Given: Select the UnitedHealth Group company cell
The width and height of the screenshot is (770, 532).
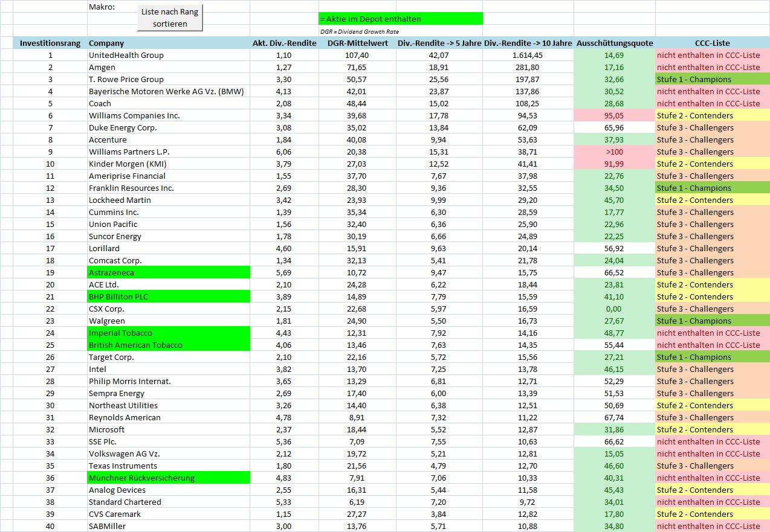Looking at the screenshot, I should [169, 55].
